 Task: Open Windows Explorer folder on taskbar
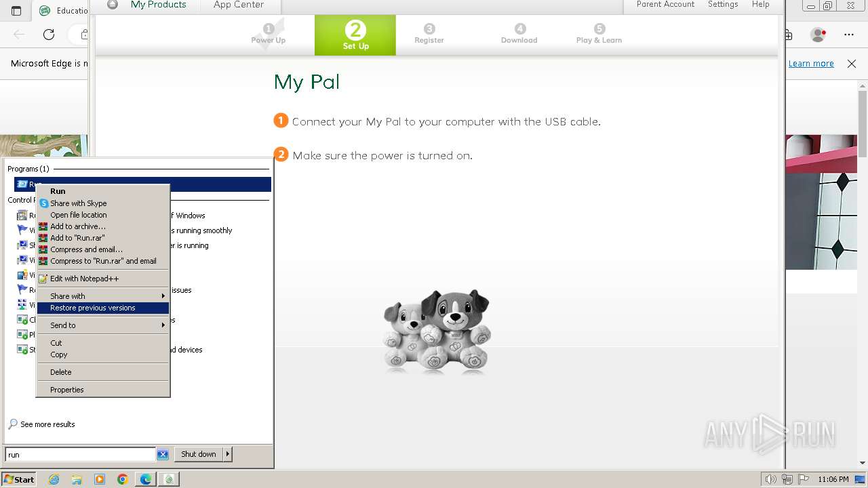click(x=77, y=479)
